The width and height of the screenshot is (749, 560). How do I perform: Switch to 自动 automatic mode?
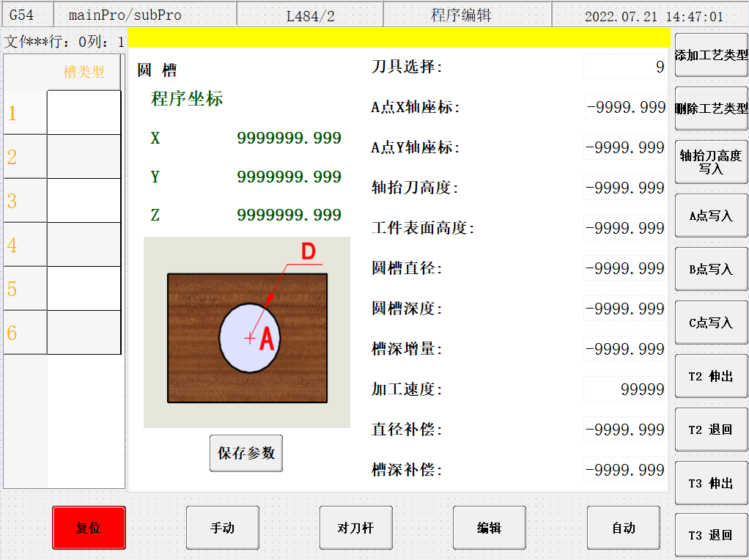(624, 528)
